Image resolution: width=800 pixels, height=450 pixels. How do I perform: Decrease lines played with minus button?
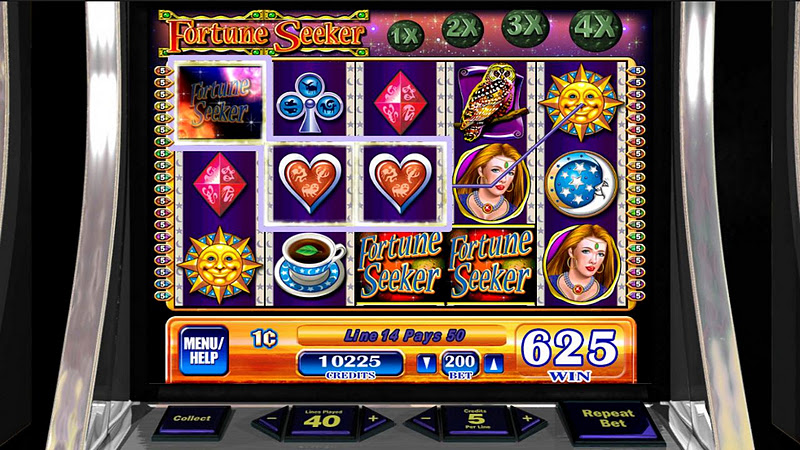[269, 421]
